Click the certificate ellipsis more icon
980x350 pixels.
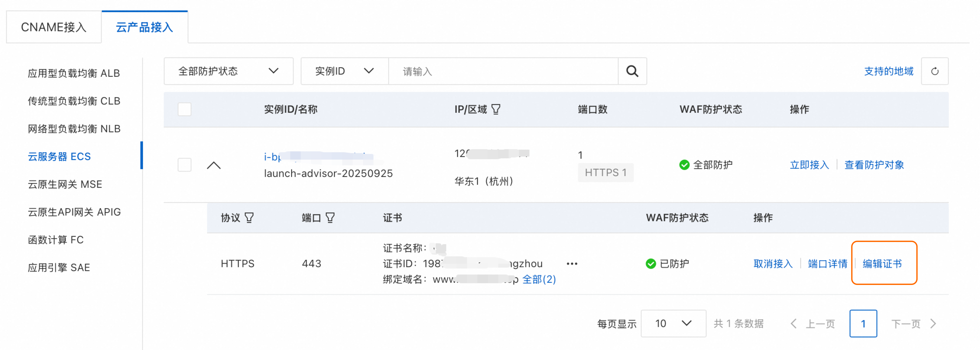(x=572, y=263)
